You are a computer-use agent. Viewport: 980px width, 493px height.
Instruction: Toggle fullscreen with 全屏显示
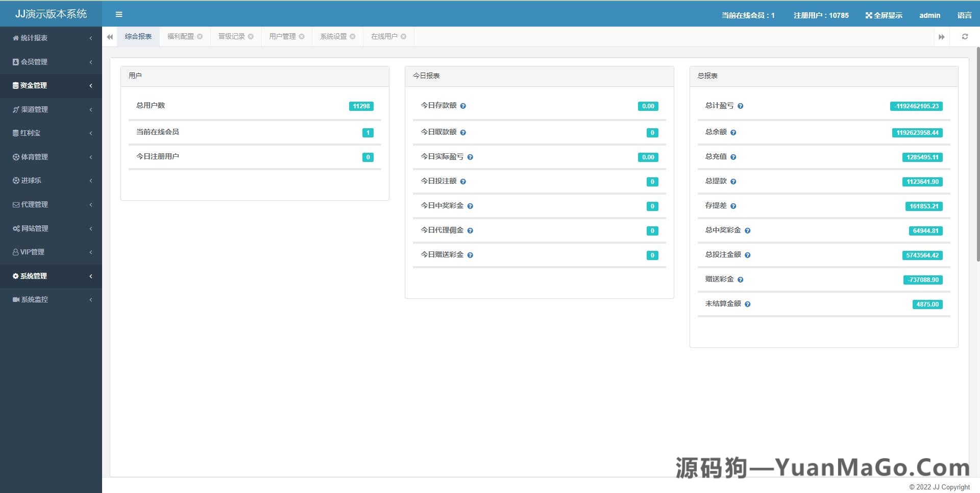click(x=884, y=15)
